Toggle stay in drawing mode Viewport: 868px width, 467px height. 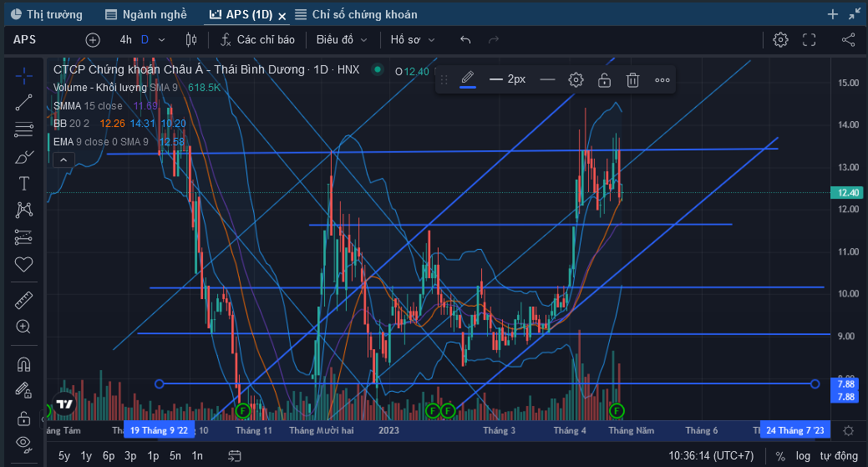[x=23, y=391]
